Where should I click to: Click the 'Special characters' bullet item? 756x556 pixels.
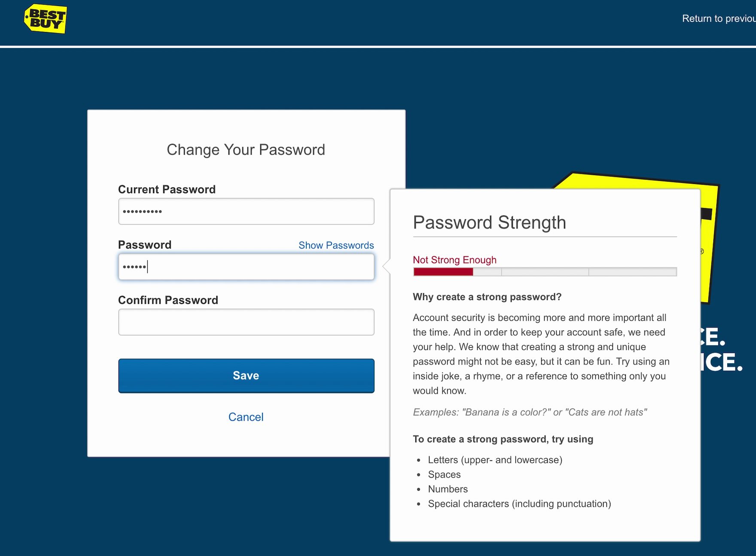pyautogui.click(x=519, y=504)
